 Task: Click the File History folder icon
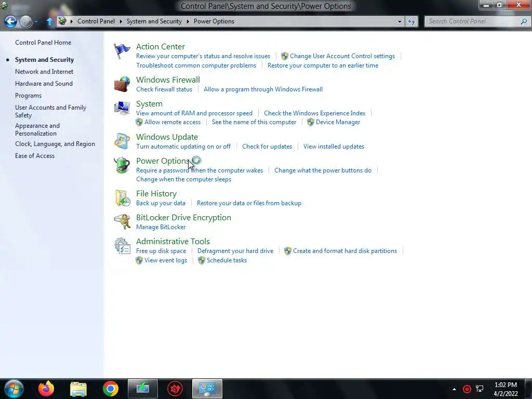click(x=123, y=198)
